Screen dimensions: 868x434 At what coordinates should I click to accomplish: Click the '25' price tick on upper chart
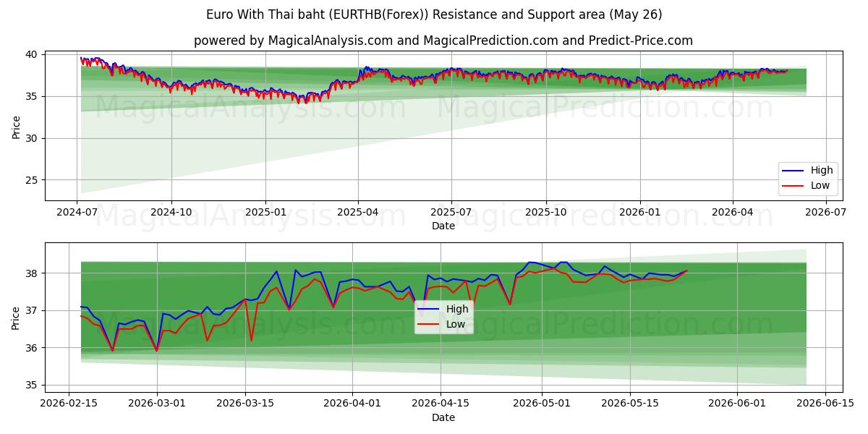(33, 180)
